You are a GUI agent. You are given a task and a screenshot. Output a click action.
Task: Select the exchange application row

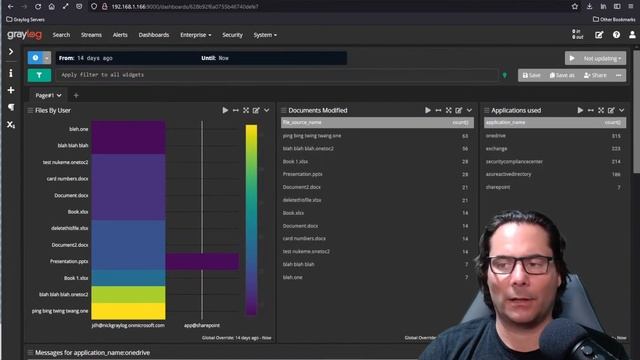[x=555, y=149]
